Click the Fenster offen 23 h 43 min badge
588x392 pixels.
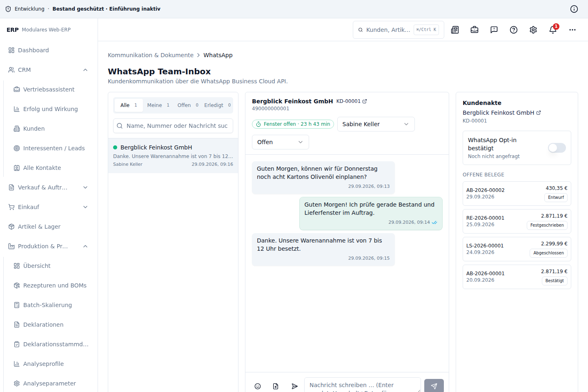click(x=293, y=124)
